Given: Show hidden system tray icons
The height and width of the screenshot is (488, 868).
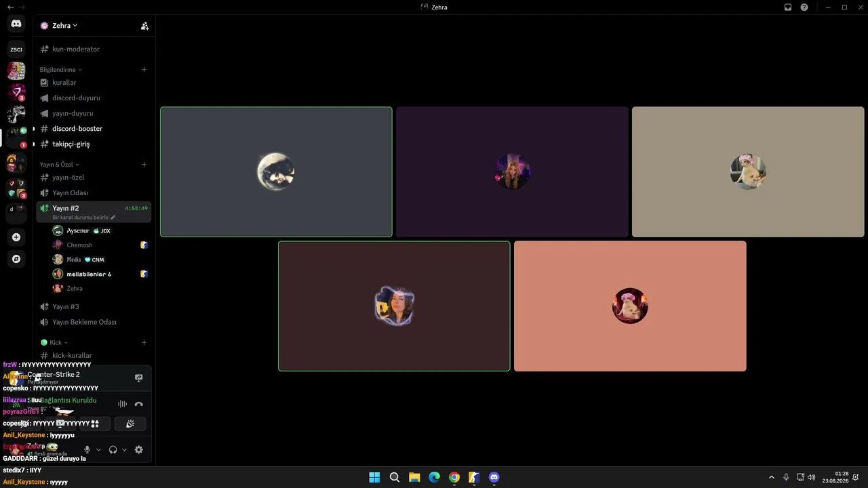Looking at the screenshot, I should 771,477.
